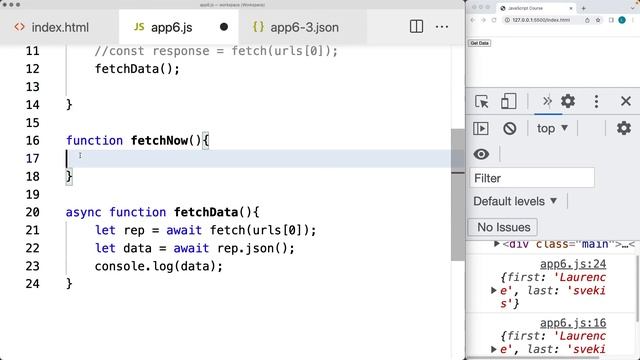Click the Get Data button in browser
The width and height of the screenshot is (640, 360).
coord(479,43)
